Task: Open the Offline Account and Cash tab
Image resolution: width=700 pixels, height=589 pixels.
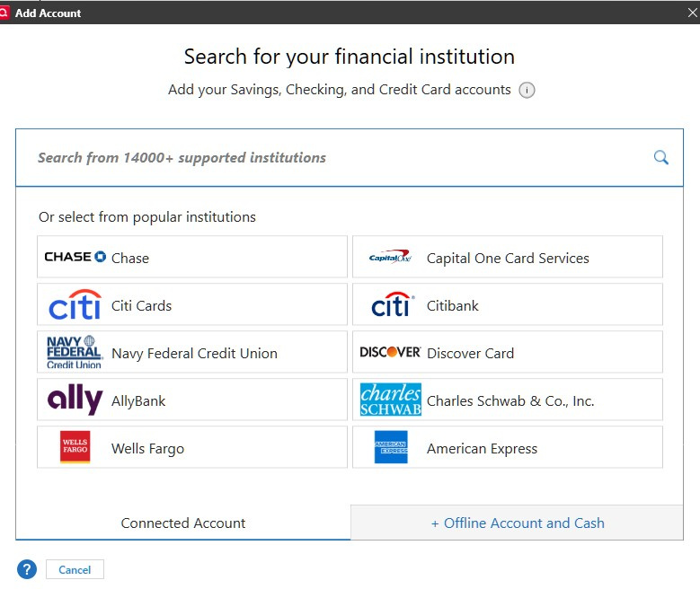Action: tap(518, 523)
